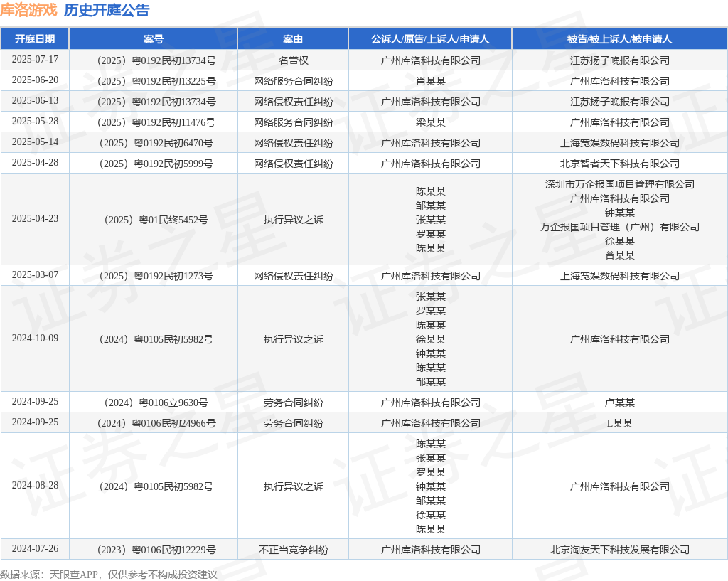The height and width of the screenshot is (581, 728).
Task: Click 网络侵权责任纠纷 in the 2025-03-07 row
Action: (x=293, y=276)
